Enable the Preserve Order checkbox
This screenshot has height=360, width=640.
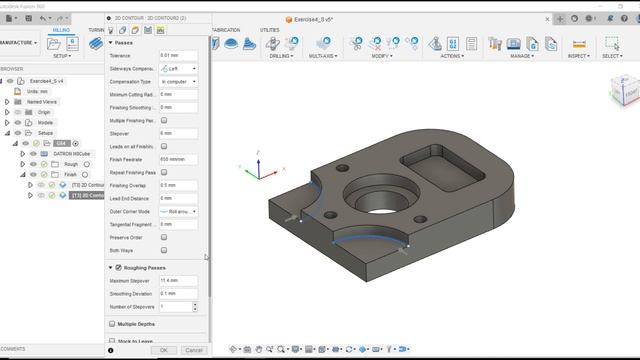[x=164, y=237]
